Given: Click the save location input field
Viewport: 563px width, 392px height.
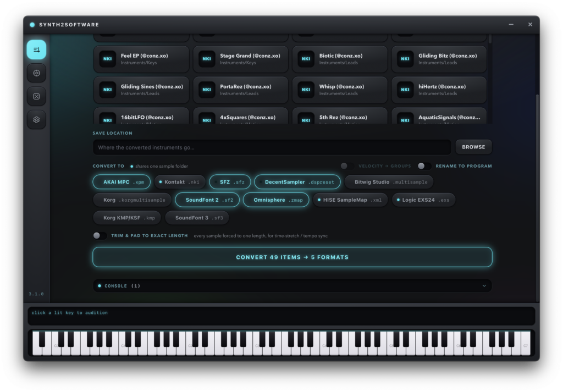Looking at the screenshot, I should coord(272,147).
